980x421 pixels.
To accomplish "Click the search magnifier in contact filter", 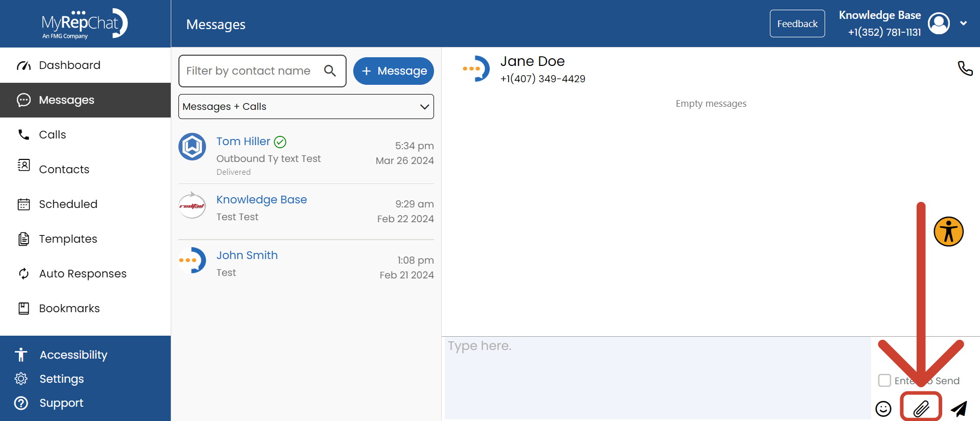I will click(x=330, y=71).
